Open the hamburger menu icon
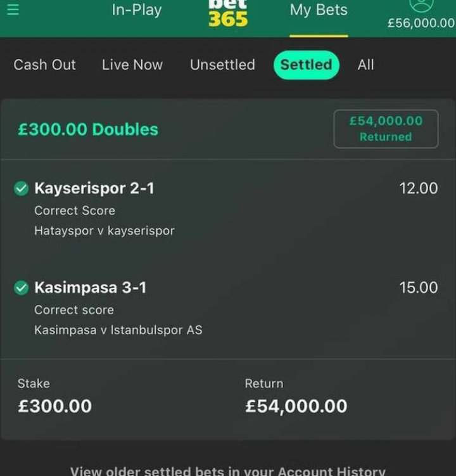The height and width of the screenshot is (476, 456). point(13,10)
